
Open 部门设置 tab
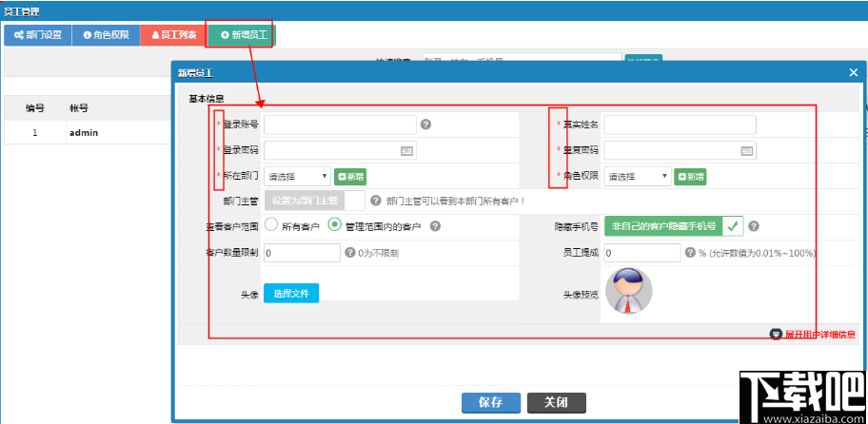tap(38, 35)
